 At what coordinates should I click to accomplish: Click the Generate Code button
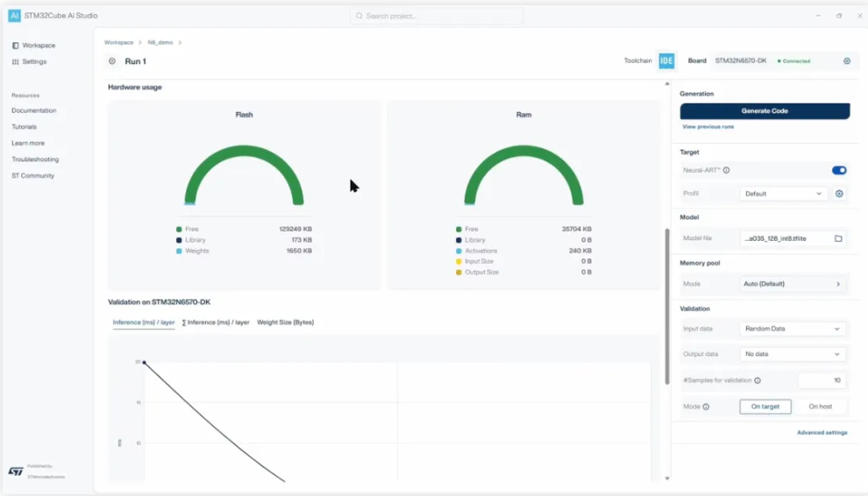click(765, 110)
